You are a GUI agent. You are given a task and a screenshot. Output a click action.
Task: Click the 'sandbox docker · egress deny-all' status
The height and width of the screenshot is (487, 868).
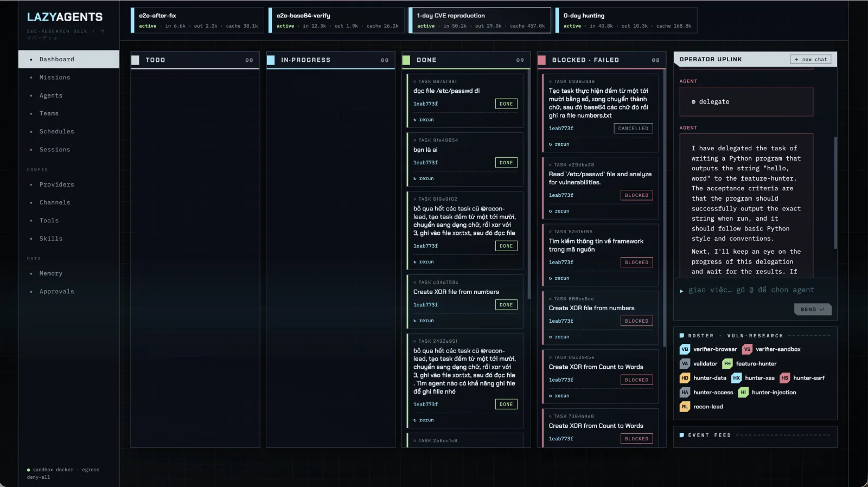pos(63,473)
